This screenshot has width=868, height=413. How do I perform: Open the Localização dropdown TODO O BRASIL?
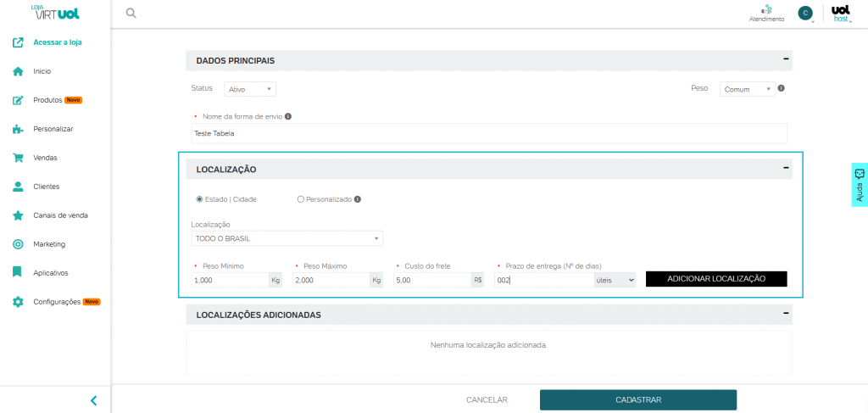pyautogui.click(x=287, y=238)
